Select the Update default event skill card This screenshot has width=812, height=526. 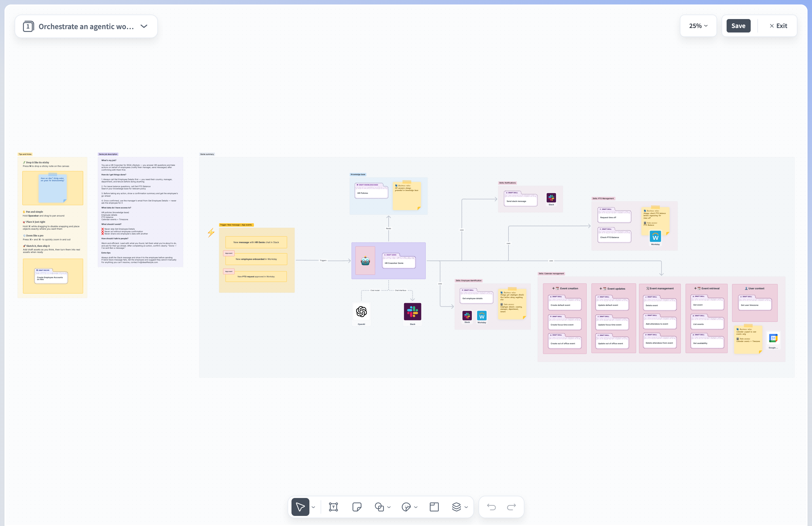[612, 303]
